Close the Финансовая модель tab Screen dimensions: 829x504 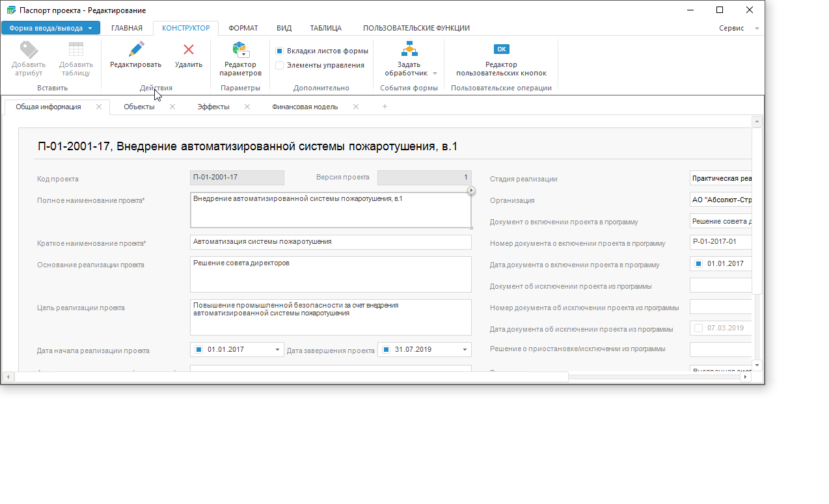click(356, 107)
